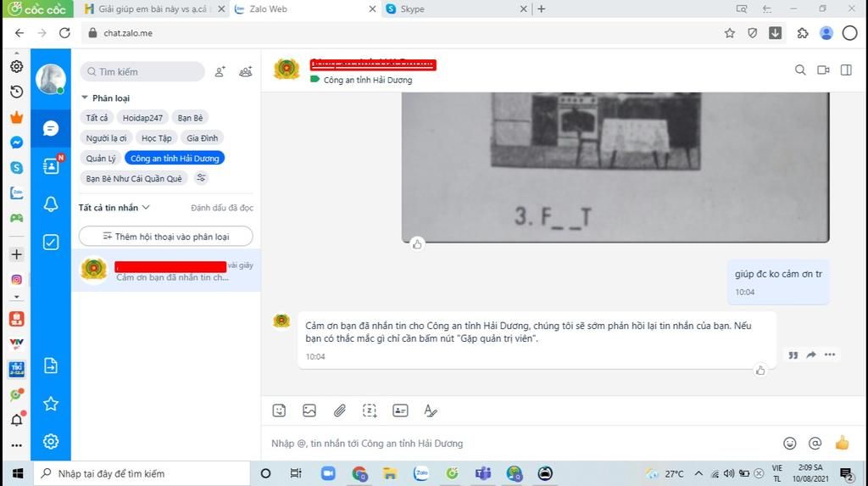Open Zalo contacts icon with N badge
Viewport: 868px width, 486px height.
(x=52, y=166)
